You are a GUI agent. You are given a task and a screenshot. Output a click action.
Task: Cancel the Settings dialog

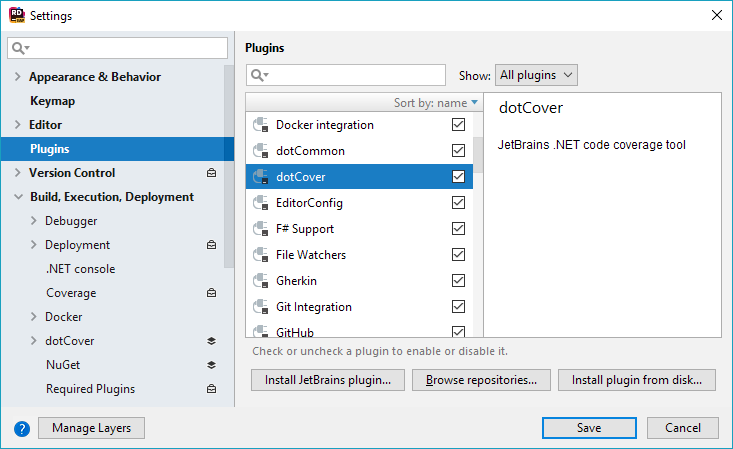click(683, 428)
